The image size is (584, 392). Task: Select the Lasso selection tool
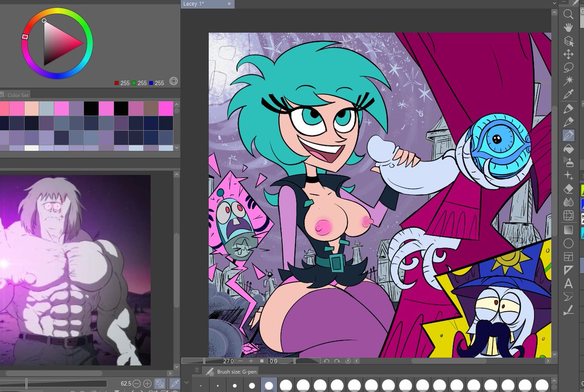[x=568, y=68]
